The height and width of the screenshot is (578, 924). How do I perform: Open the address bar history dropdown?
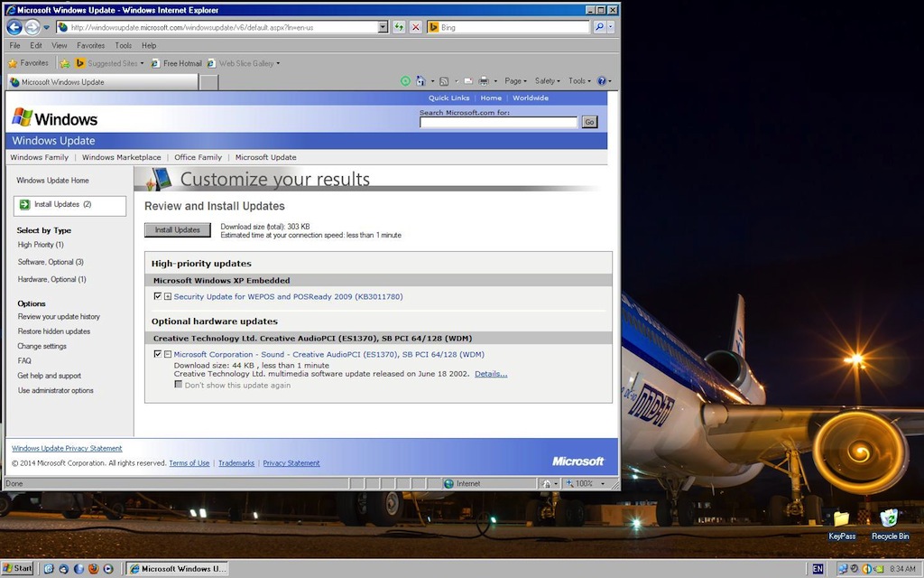(383, 27)
